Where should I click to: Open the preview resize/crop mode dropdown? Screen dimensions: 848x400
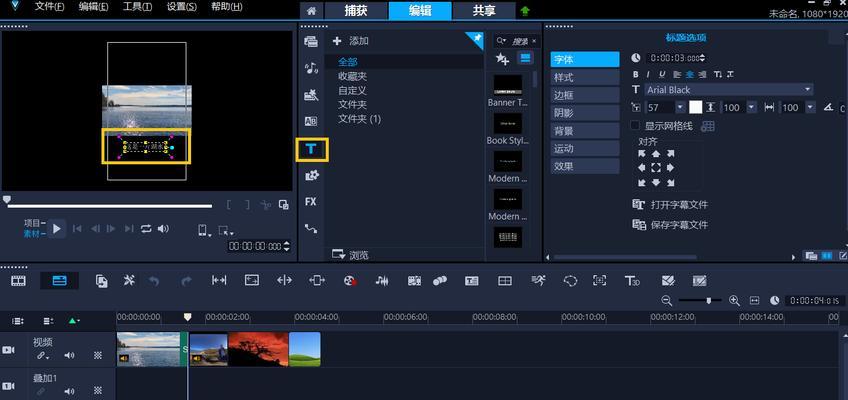[x=226, y=231]
